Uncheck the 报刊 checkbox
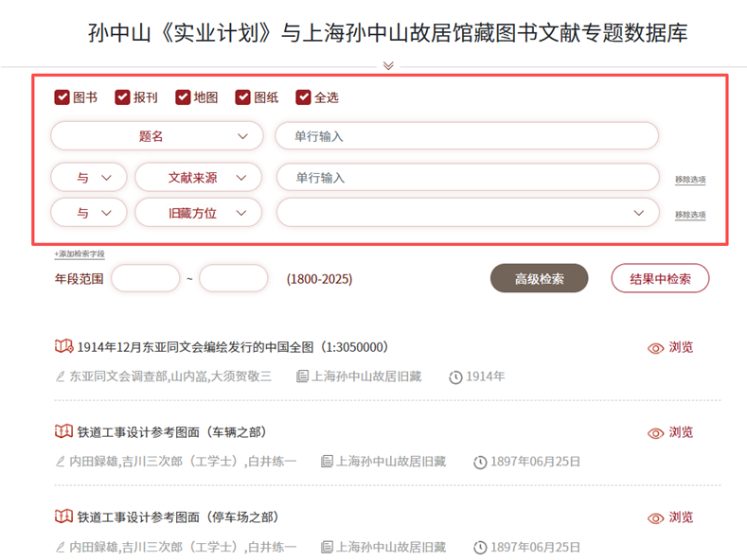This screenshot has width=747, height=560. click(x=122, y=97)
